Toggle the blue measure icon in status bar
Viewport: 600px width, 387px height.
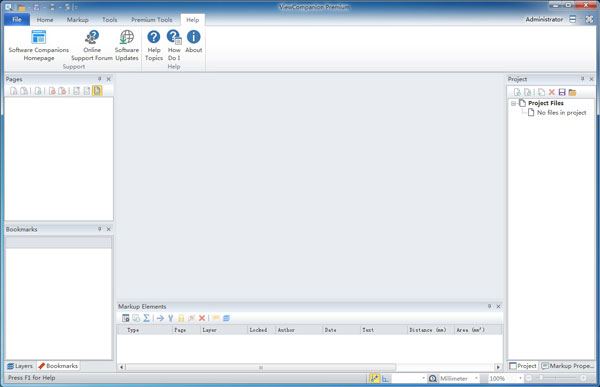385,379
